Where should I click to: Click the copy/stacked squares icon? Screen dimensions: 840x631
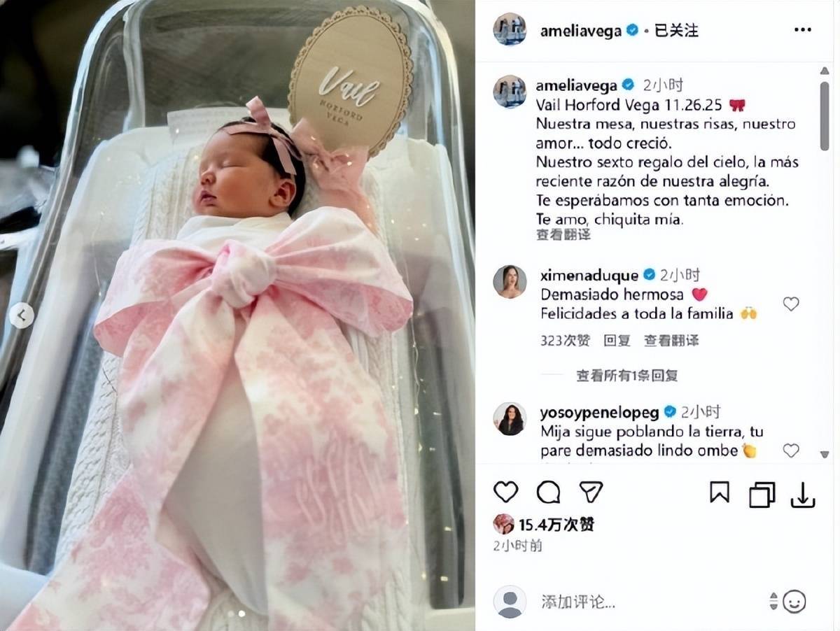point(762,494)
